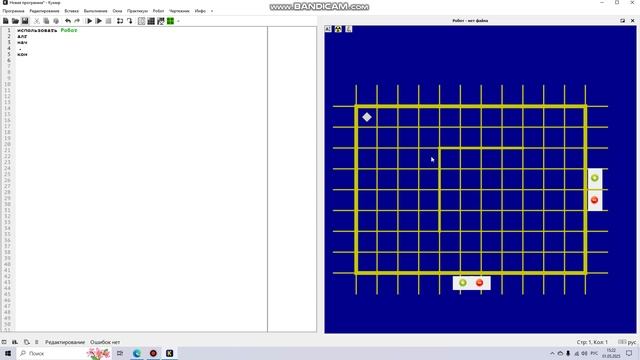
Task: Stop program execution
Action: [x=108, y=21]
